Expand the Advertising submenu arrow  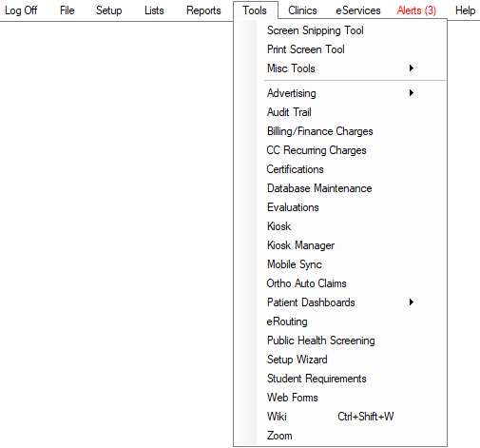412,93
